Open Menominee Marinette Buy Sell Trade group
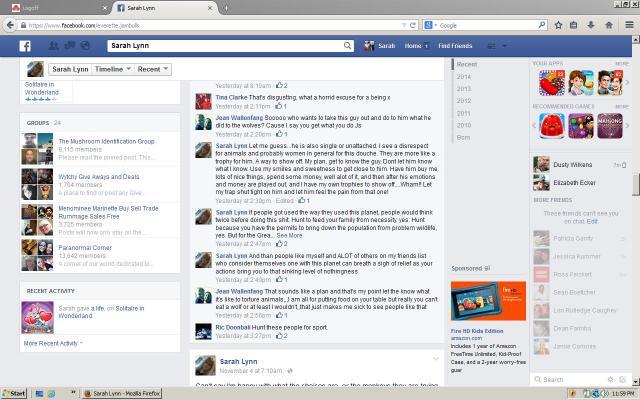The image size is (640, 400). pyautogui.click(x=108, y=212)
